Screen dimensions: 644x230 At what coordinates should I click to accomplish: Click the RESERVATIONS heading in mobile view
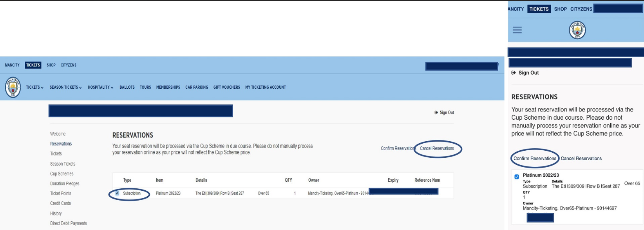(x=534, y=97)
